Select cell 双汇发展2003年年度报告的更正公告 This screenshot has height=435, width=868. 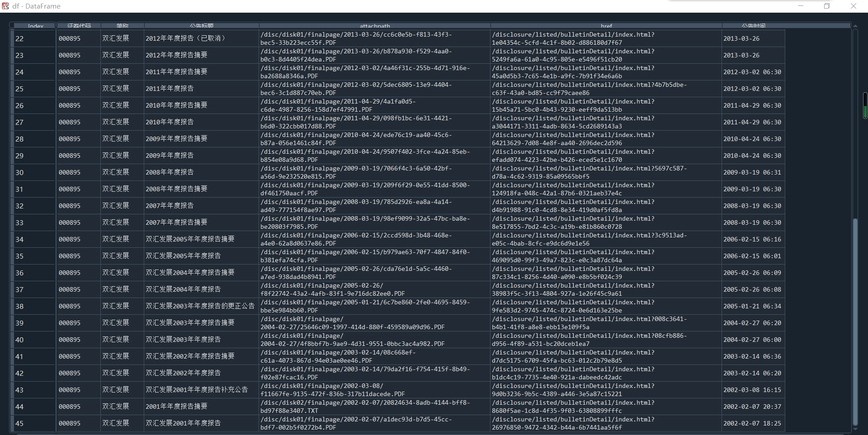202,306
